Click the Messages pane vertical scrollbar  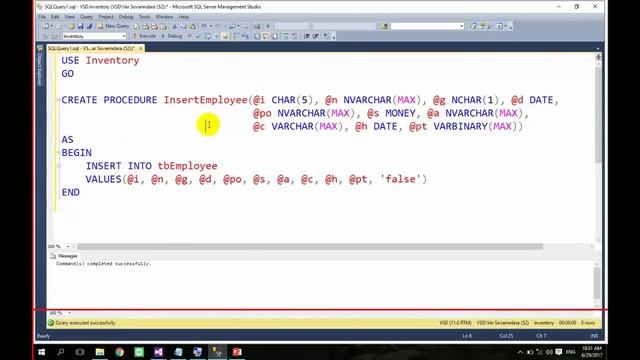tap(597, 284)
